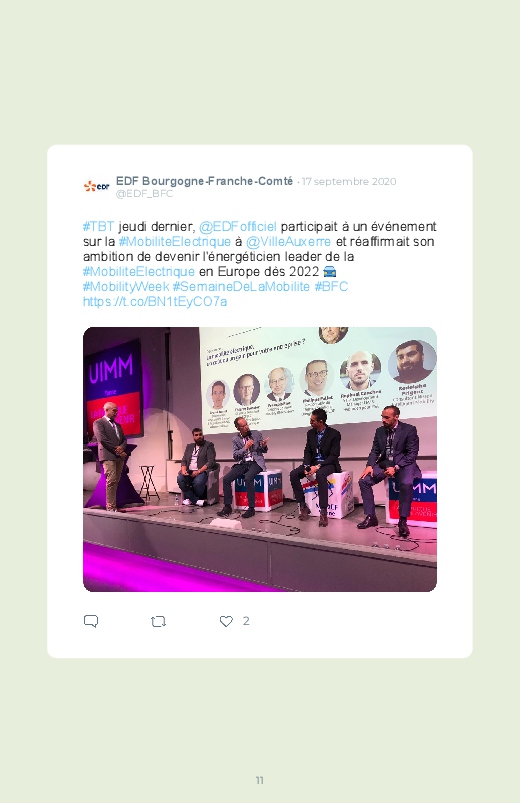Click the like count number 2
Viewport: 520px width, 803px height.
[x=246, y=621]
